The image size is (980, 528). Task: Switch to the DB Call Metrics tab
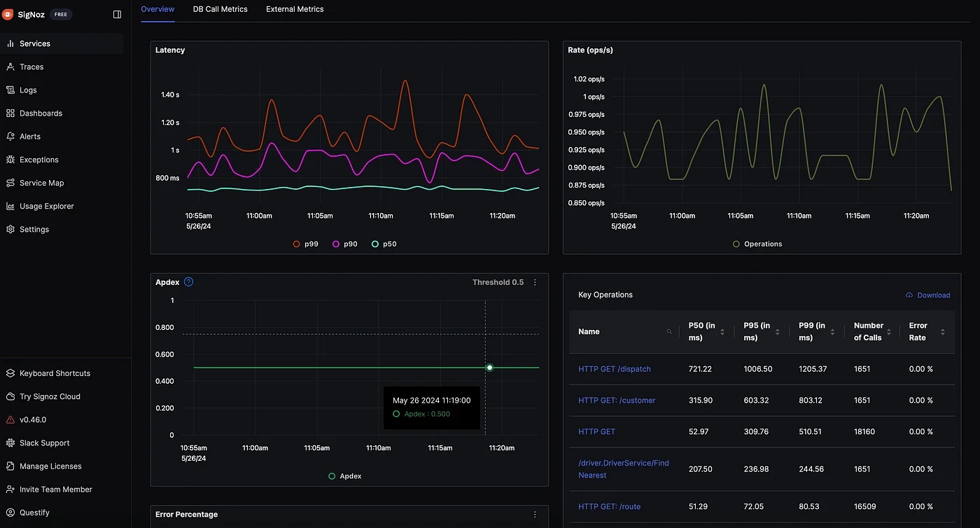(x=220, y=9)
